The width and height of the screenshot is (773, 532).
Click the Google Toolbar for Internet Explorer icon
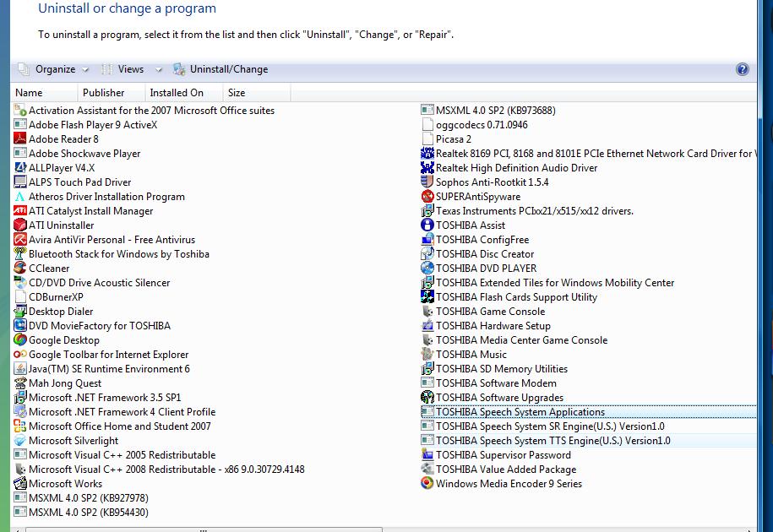19,354
